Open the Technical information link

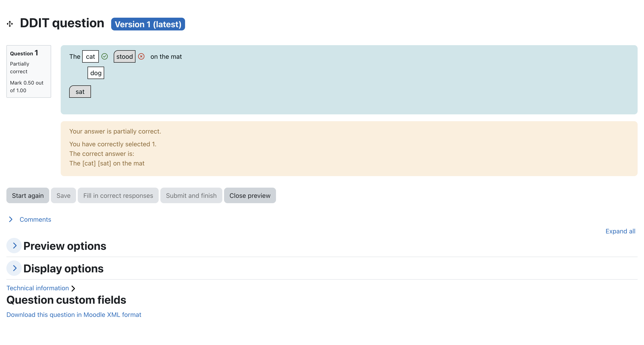pyautogui.click(x=37, y=288)
